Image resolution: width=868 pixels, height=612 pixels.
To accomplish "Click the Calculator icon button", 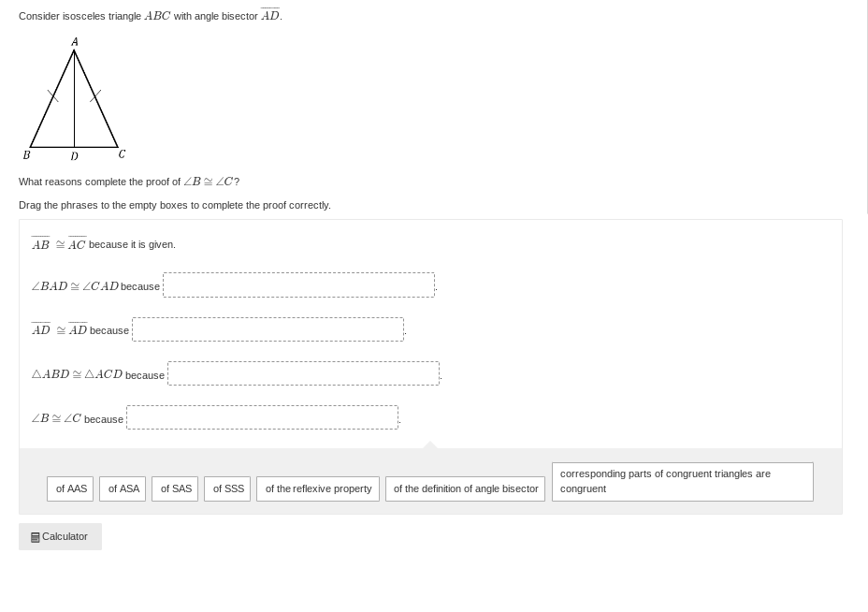I will click(60, 536).
